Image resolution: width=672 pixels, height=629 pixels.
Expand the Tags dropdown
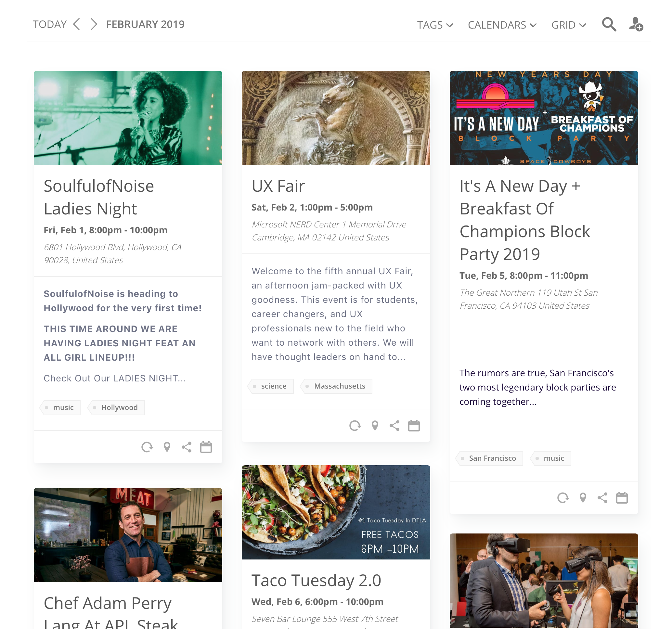click(435, 25)
